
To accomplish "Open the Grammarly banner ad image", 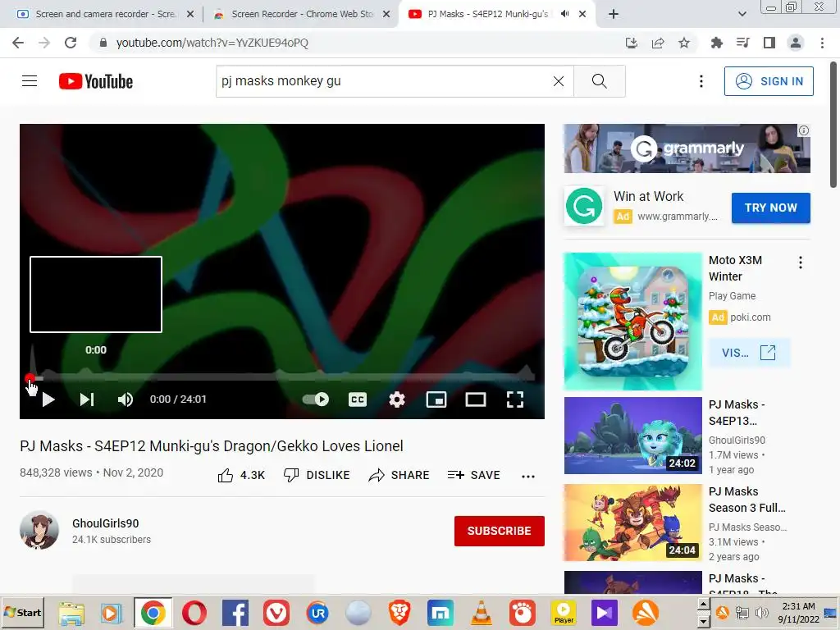I will click(x=687, y=148).
